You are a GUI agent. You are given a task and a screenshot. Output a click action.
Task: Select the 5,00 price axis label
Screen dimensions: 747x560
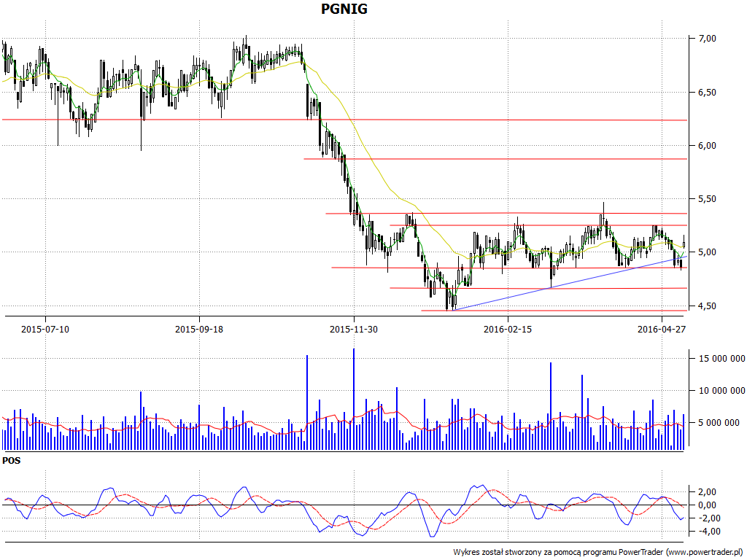coord(707,252)
